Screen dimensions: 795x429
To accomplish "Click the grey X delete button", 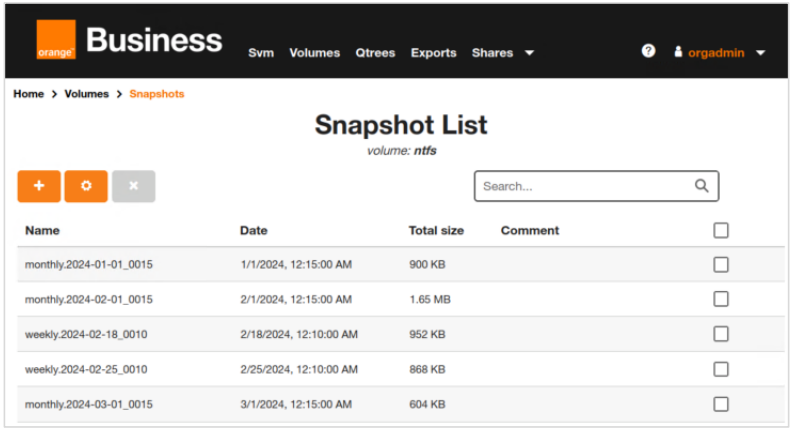I will [x=134, y=186].
